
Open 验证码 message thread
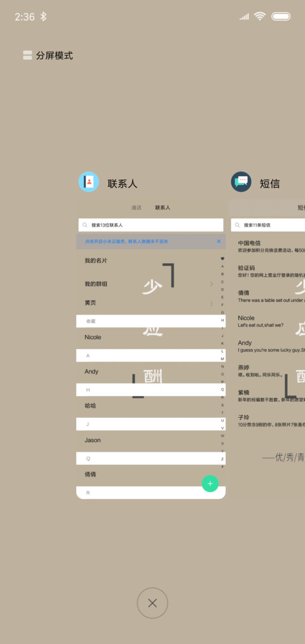point(268,271)
